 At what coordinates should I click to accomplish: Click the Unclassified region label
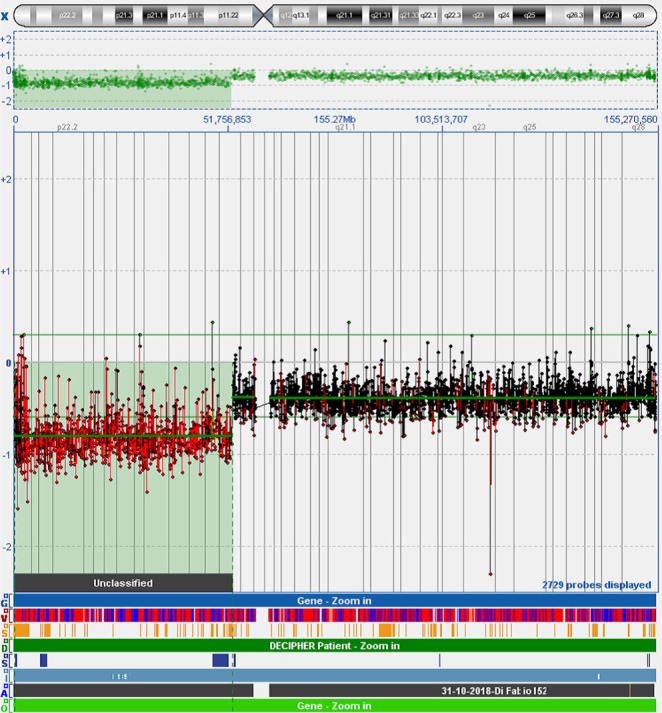124,582
